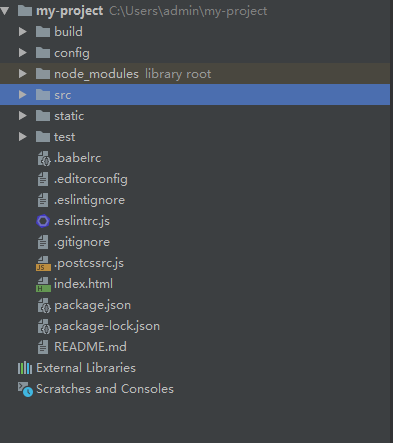Select the node_modules folder name
The height and width of the screenshot is (443, 393).
(96, 74)
